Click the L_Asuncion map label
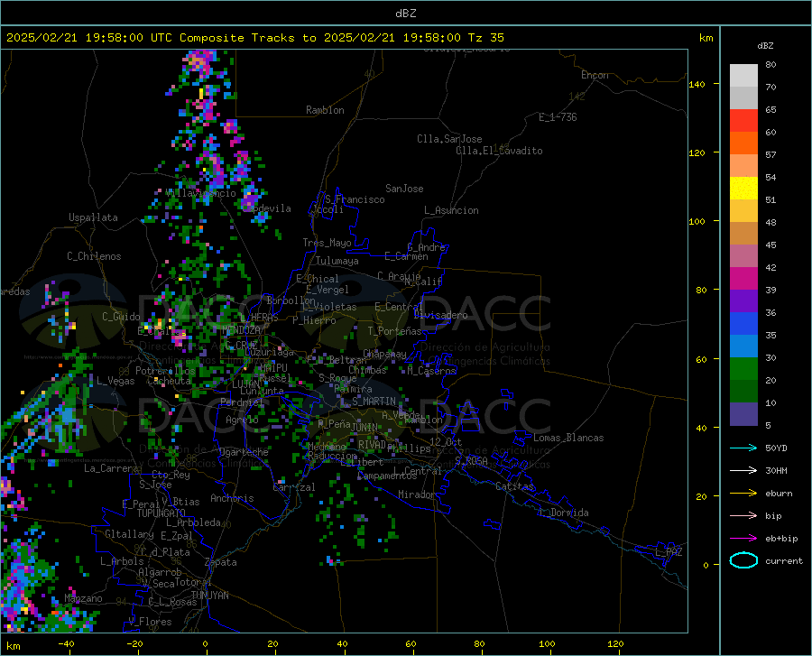The height and width of the screenshot is (656, 812). tap(451, 210)
